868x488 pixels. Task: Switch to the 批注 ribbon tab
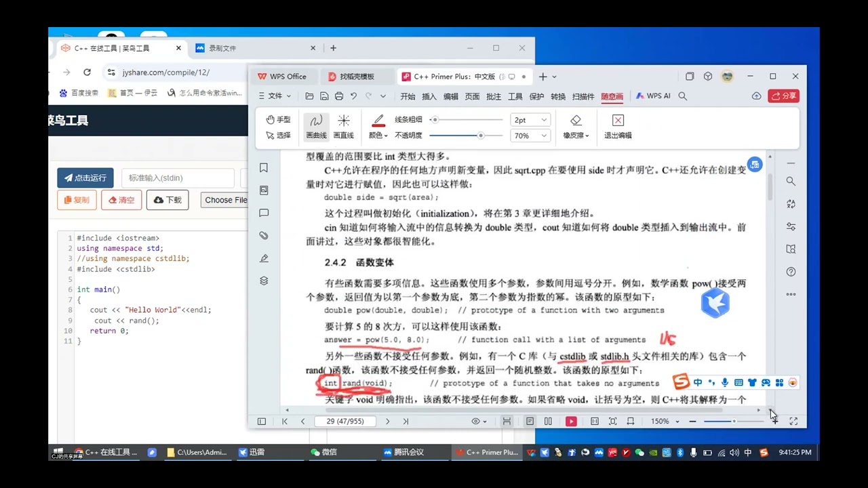pyautogui.click(x=494, y=96)
